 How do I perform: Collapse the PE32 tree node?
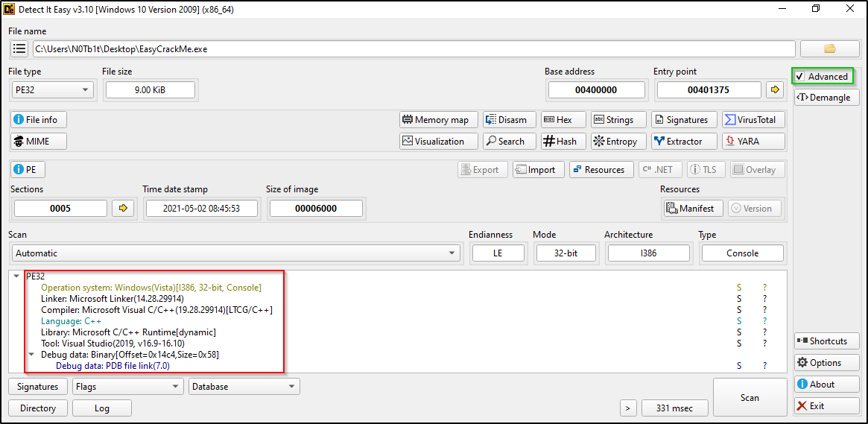17,276
